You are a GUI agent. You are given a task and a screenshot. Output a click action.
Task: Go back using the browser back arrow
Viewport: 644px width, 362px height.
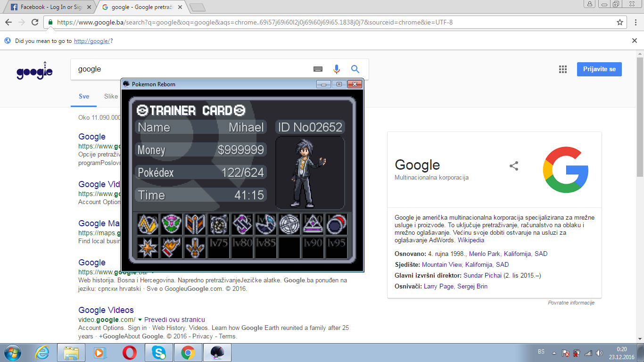8,22
